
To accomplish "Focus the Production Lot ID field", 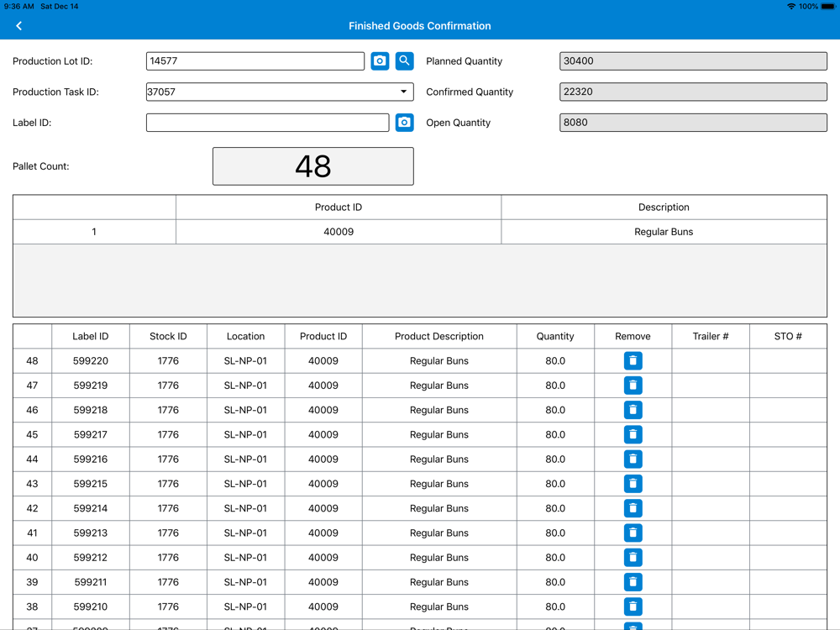I will coord(255,61).
